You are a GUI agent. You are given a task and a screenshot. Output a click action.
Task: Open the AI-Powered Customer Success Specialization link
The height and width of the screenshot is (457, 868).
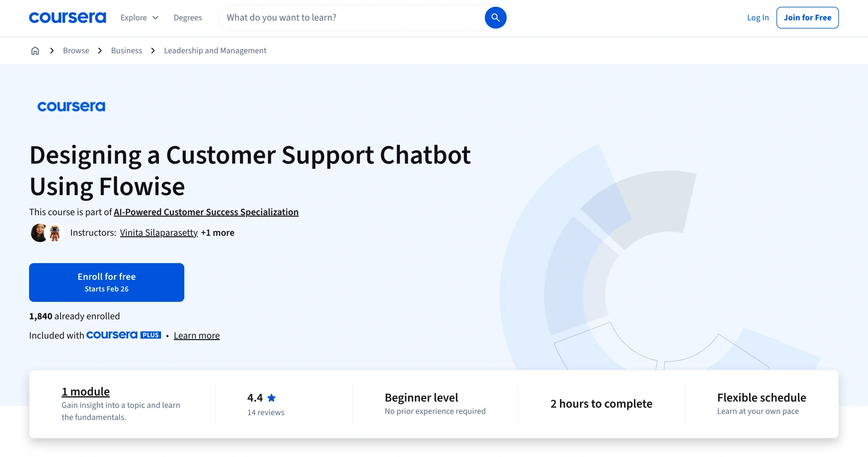[205, 212]
